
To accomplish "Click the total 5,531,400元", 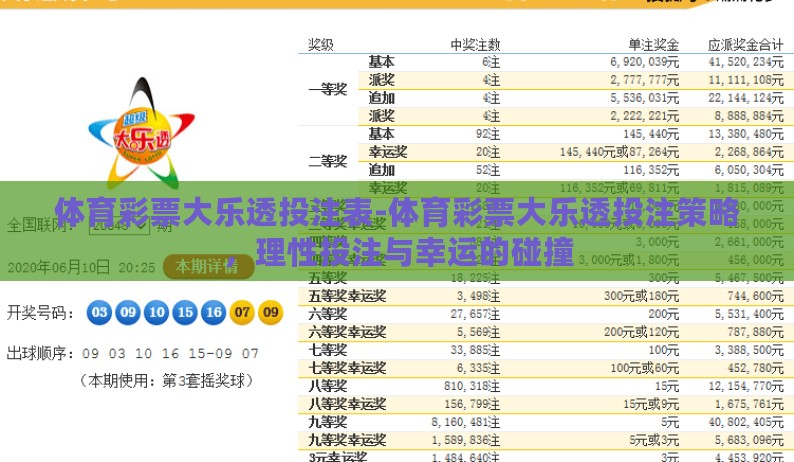I will [749, 314].
